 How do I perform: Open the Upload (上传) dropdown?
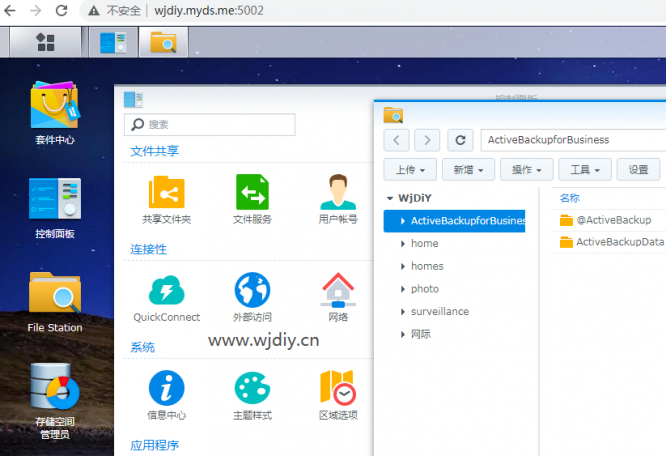411,170
